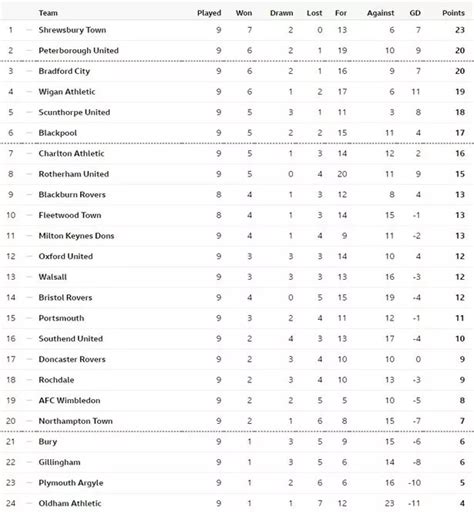The height and width of the screenshot is (514, 474).
Task: Click the Drawn column header
Action: [x=281, y=13]
